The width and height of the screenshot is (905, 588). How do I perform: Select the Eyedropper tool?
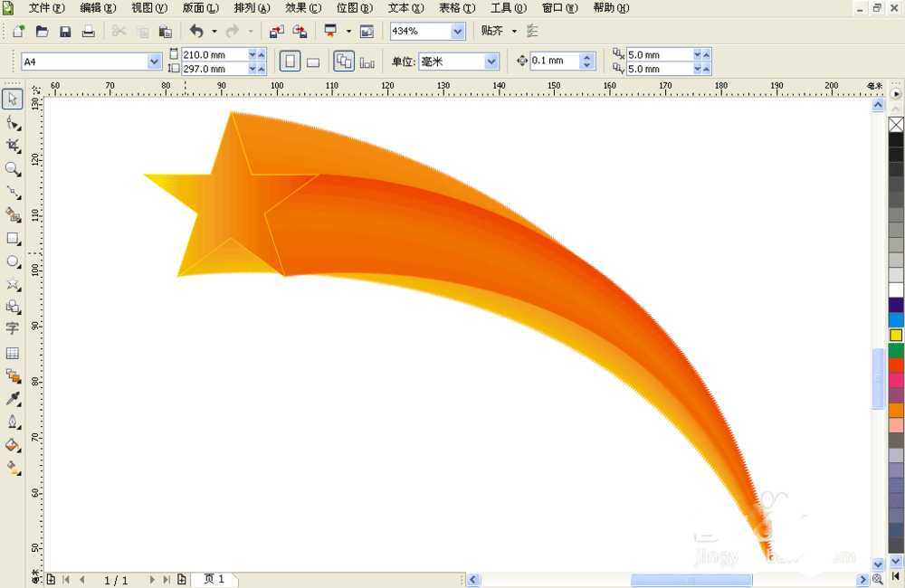(x=13, y=399)
